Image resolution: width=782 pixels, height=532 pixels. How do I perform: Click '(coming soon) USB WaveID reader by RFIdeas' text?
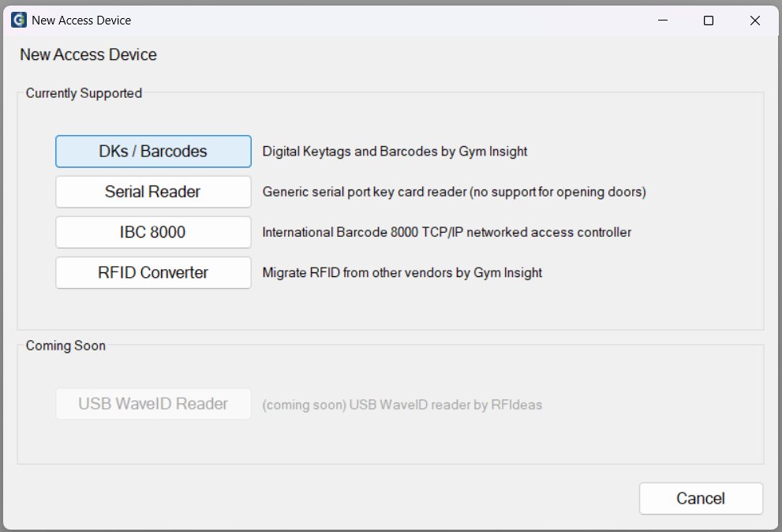402,404
